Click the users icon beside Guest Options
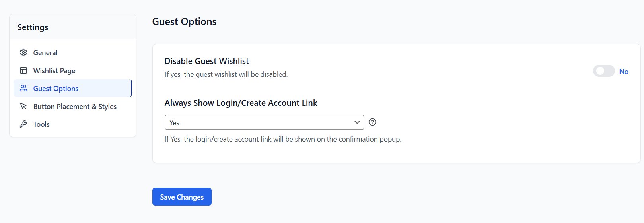This screenshot has width=644, height=223. 23,88
